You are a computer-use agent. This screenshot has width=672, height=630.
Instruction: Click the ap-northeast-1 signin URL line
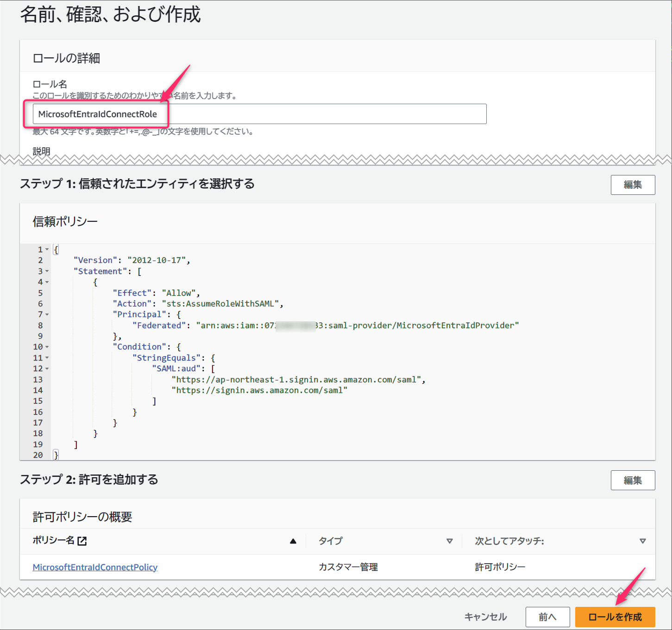[x=298, y=380]
